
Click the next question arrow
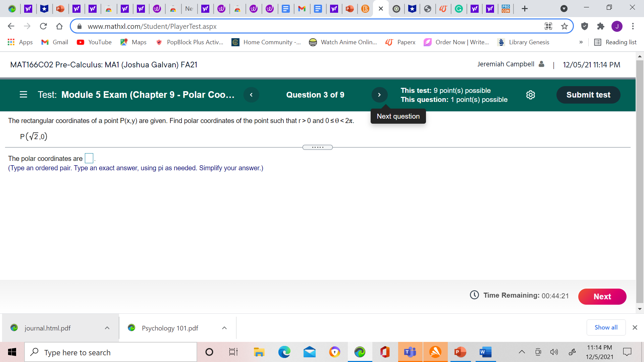coord(379,95)
